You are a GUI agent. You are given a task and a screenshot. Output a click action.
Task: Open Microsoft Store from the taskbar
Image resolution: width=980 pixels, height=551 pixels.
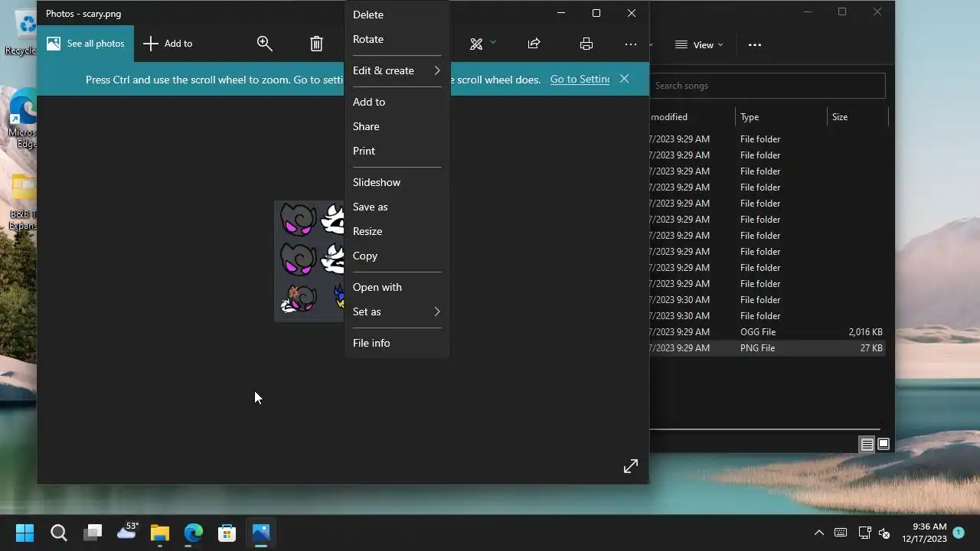coord(227,533)
